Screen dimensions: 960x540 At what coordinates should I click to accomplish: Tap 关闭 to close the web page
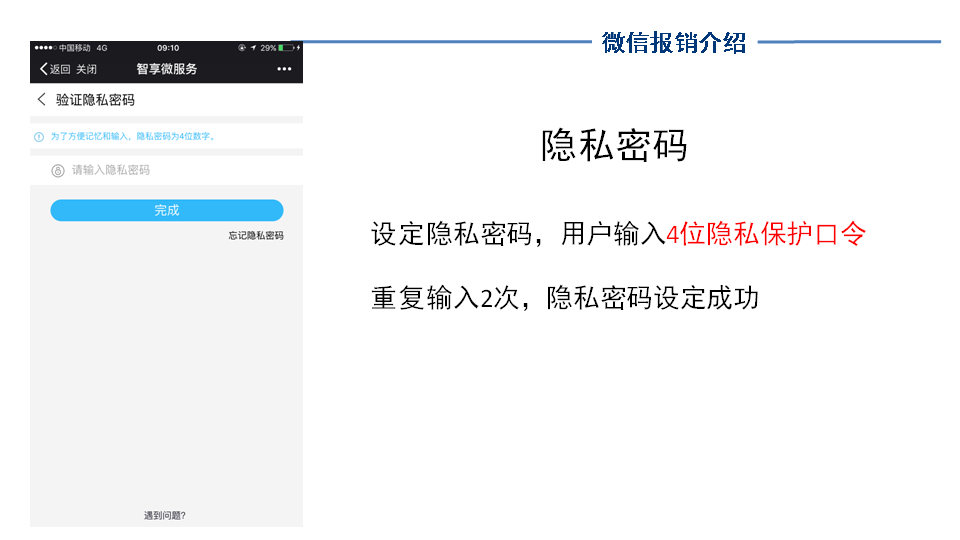87,69
